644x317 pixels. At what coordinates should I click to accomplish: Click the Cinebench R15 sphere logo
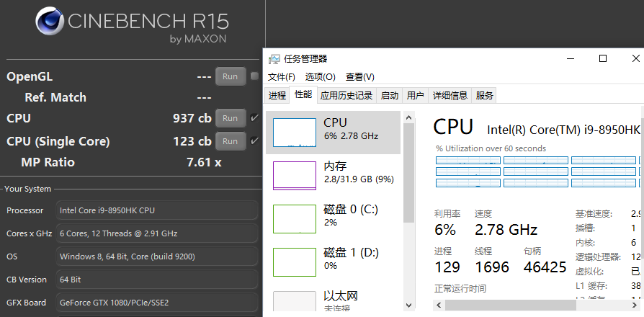pos(50,20)
